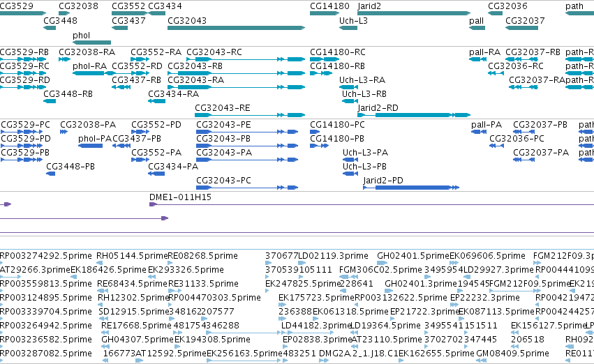Image resolution: width=594 pixels, height=364 pixels.
Task: Click protein Jarid2-PD label
Action: point(383,181)
